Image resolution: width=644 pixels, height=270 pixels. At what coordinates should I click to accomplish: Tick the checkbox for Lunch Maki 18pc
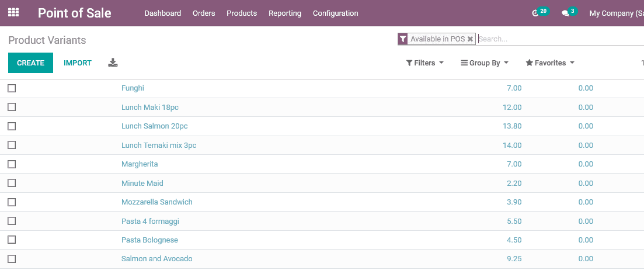12,107
